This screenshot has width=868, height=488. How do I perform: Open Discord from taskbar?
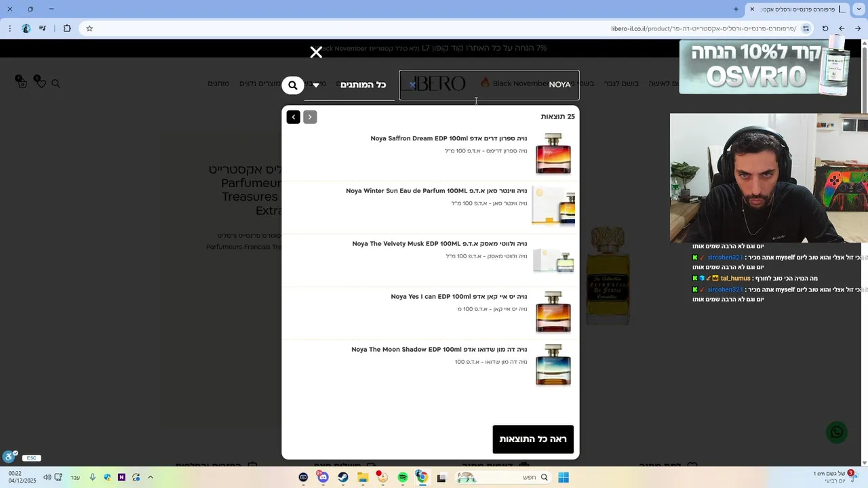323,477
